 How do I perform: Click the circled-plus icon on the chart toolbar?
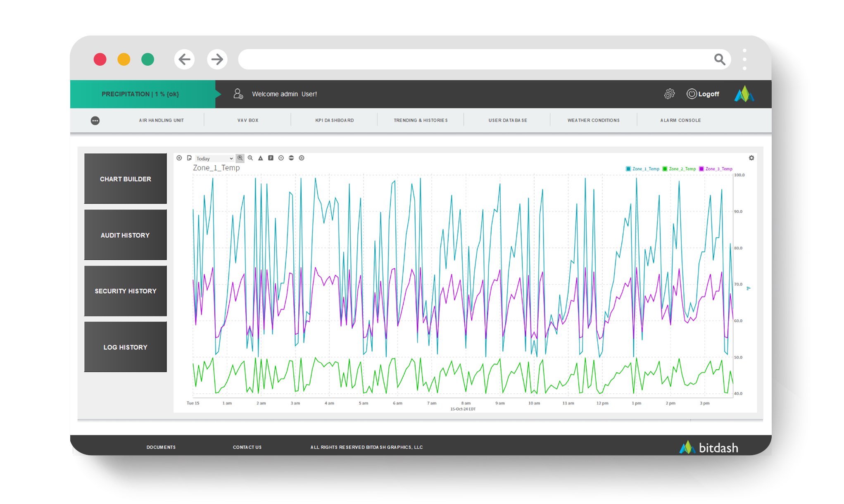179,158
